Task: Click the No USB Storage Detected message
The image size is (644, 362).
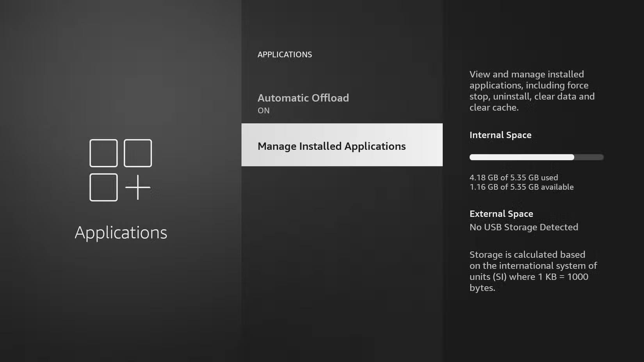Action: tap(524, 227)
